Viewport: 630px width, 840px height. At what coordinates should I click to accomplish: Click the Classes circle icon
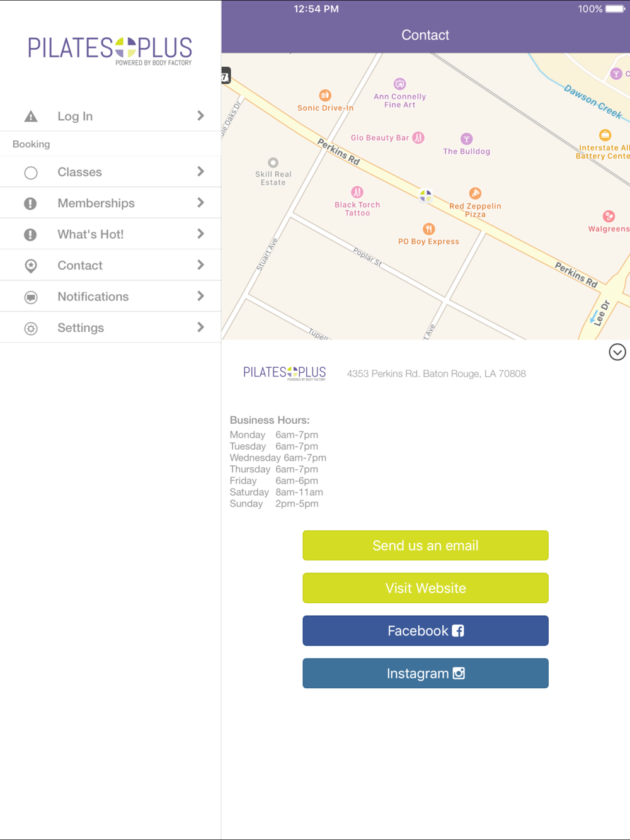pos(30,173)
